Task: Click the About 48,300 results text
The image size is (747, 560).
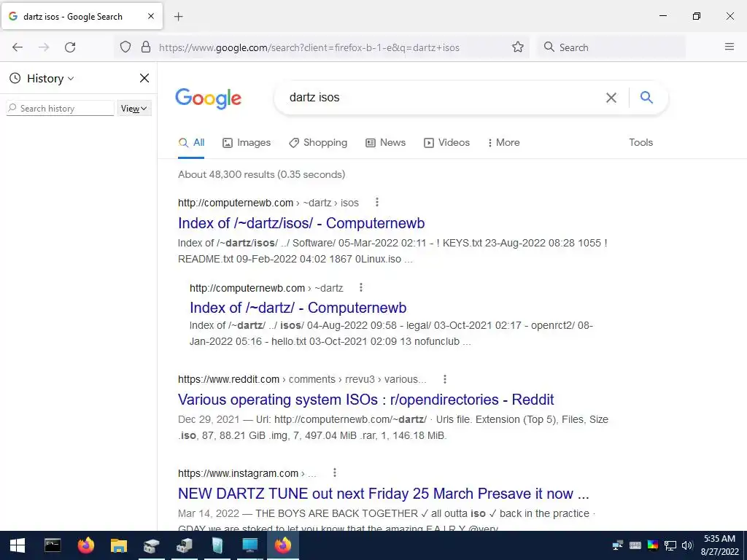Action: 262,174
